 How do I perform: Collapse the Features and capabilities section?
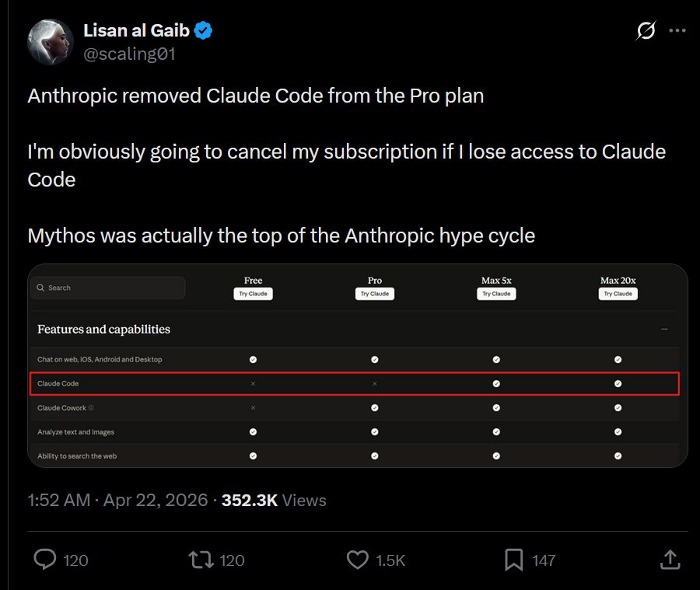(x=664, y=330)
